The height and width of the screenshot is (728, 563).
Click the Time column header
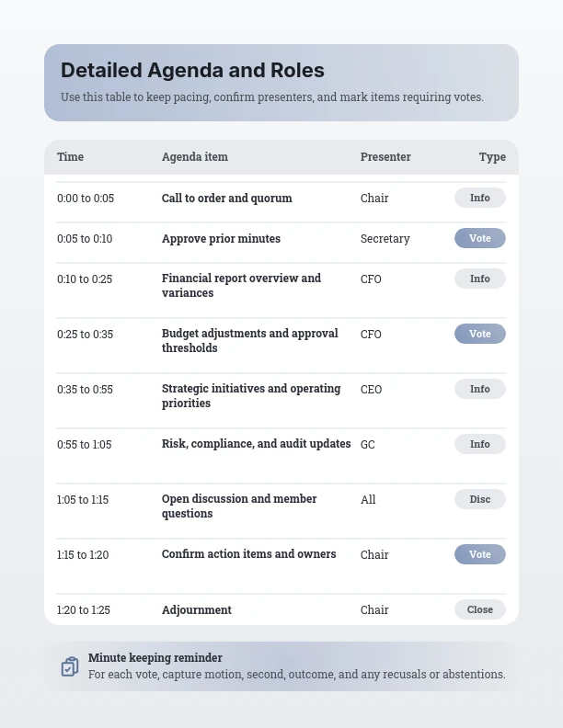coord(70,157)
